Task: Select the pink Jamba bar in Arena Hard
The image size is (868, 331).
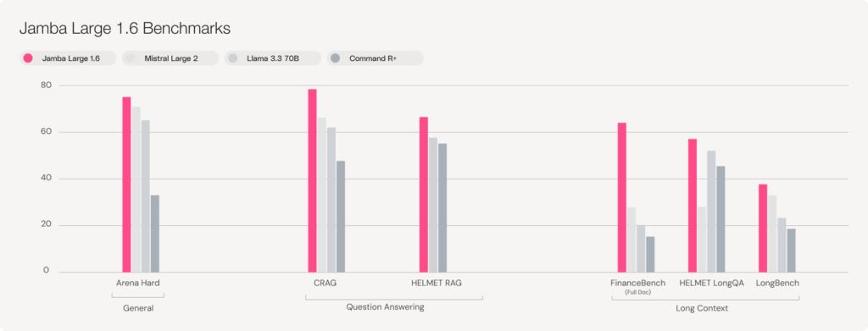Action: click(x=127, y=185)
